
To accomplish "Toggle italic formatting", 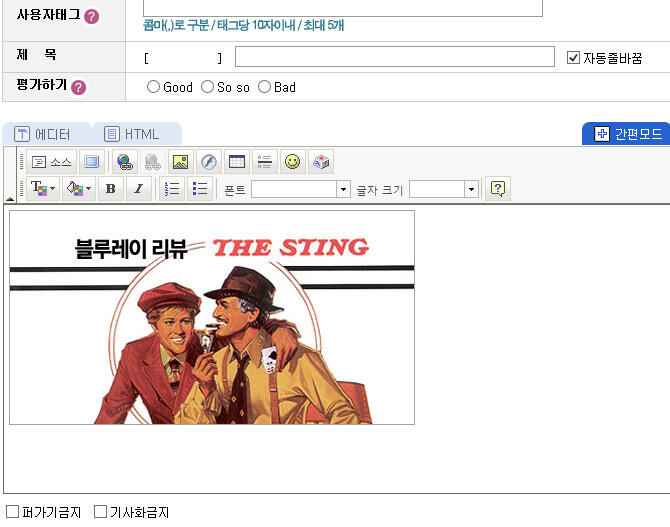I will coord(138,188).
